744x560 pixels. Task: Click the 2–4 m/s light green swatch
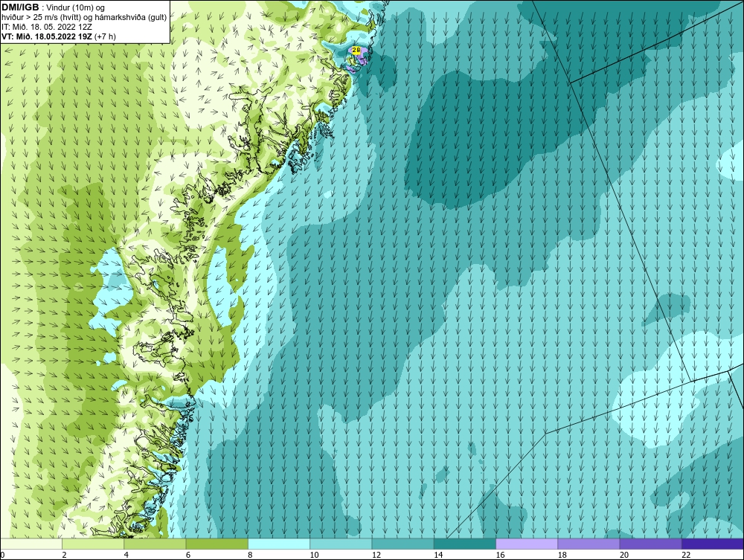93,544
